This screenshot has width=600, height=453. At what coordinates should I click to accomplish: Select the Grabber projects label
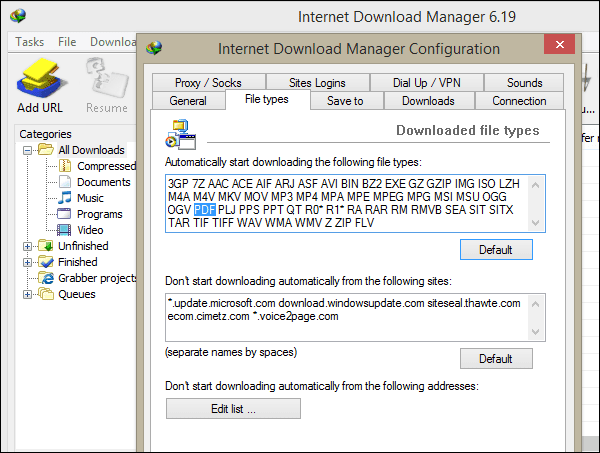(97, 278)
